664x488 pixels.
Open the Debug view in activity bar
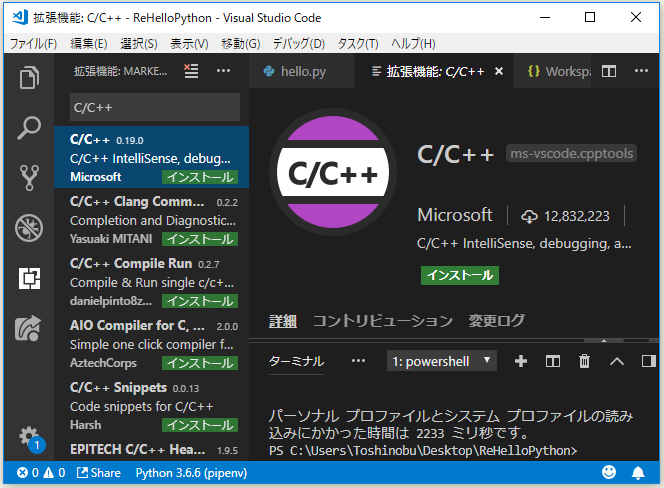coord(29,228)
